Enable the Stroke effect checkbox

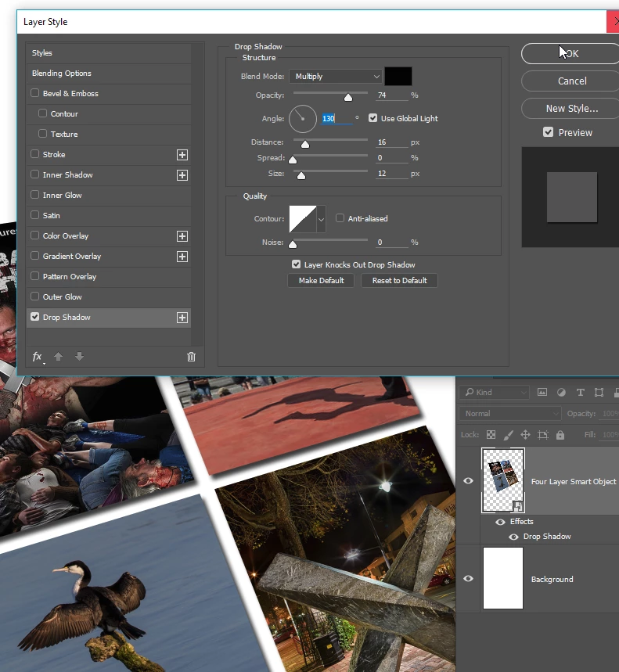click(x=35, y=154)
